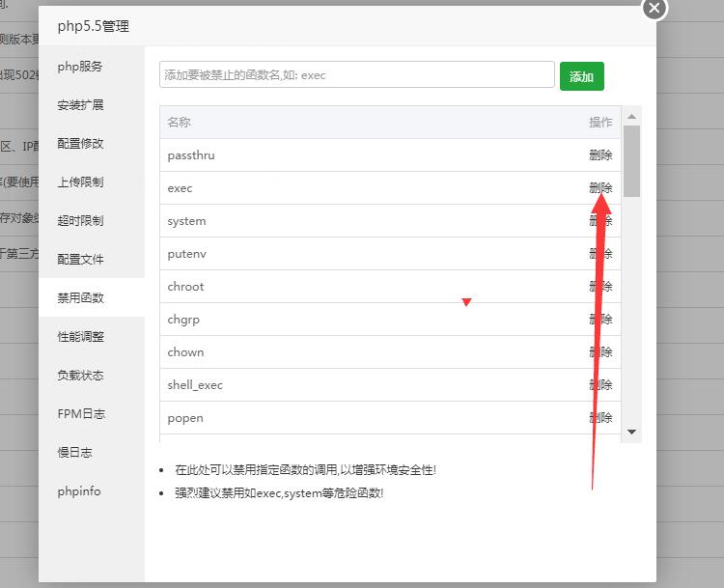The image size is (724, 588).
Task: Click the function name input field
Action: 356,75
